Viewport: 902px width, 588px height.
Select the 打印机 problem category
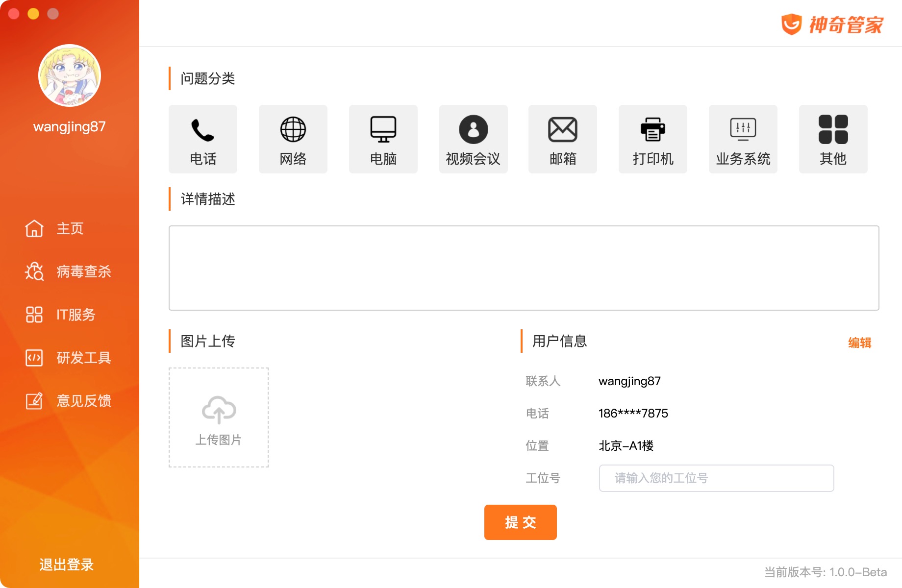coord(652,139)
